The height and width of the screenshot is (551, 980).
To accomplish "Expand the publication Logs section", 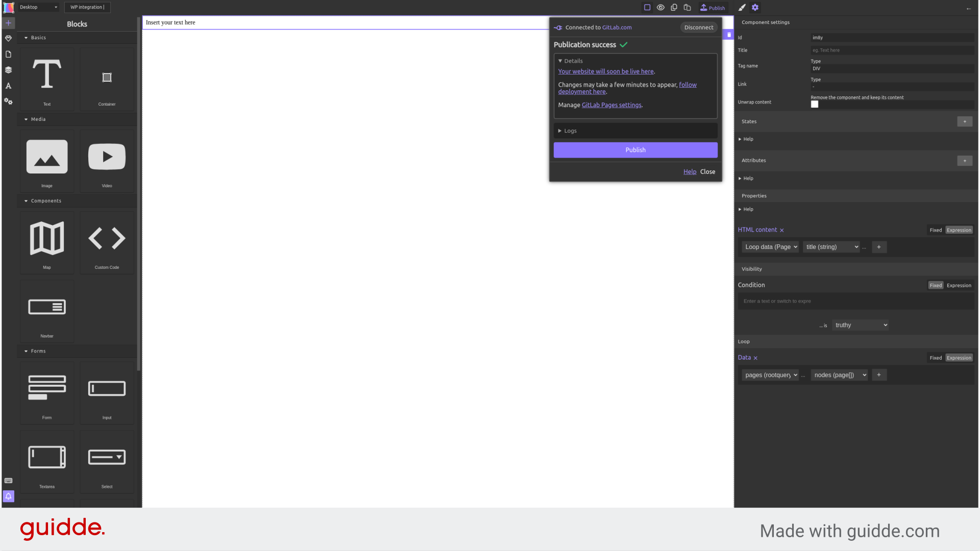I will pos(635,131).
